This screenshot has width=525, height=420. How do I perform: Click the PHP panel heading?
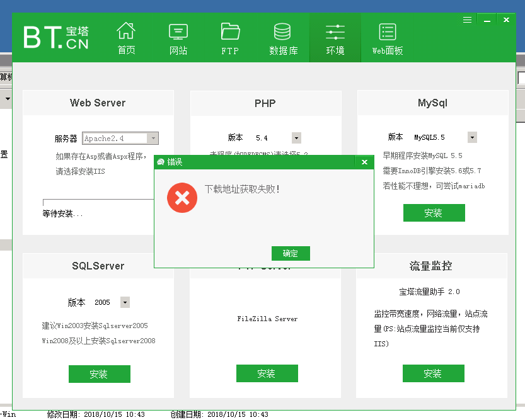[x=265, y=103]
